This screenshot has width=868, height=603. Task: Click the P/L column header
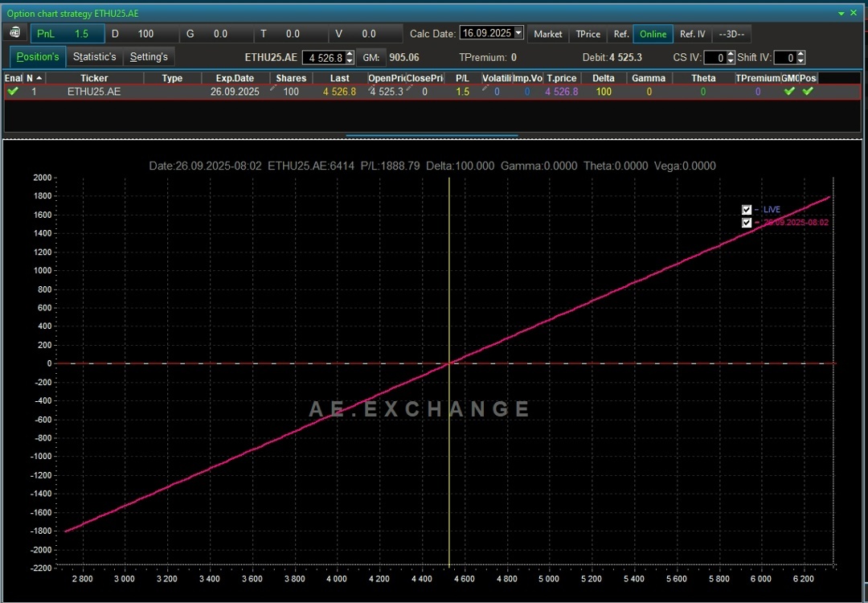[x=462, y=78]
